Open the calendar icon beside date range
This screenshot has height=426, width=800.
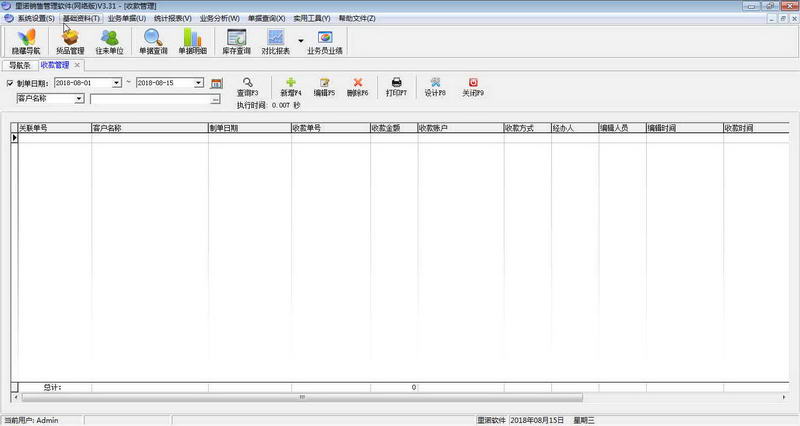216,83
